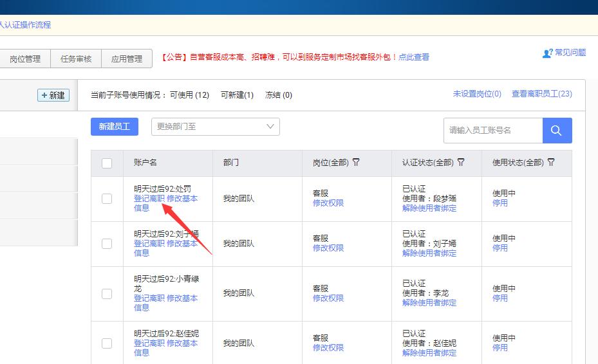Viewport: 598px width, 364px height.
Task: Click 停用 in the 刘子嫣 row
Action: pyautogui.click(x=500, y=248)
